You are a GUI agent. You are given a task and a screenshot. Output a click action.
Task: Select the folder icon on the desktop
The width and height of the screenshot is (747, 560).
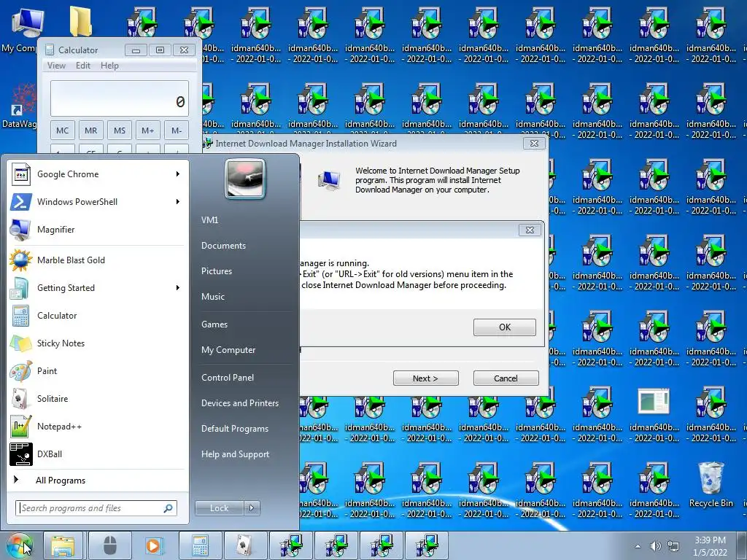click(81, 22)
